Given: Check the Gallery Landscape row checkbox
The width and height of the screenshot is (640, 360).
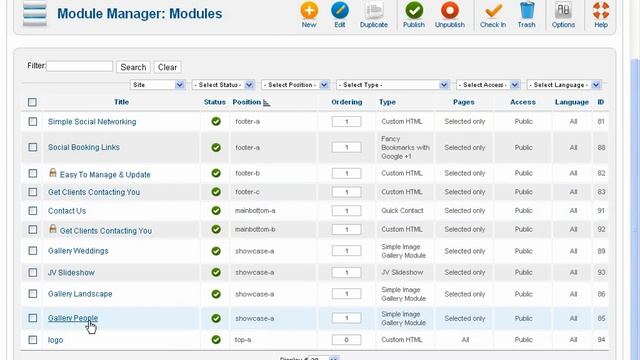Looking at the screenshot, I should click(33, 294).
